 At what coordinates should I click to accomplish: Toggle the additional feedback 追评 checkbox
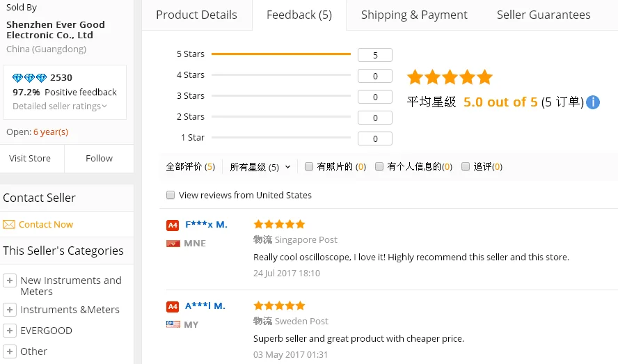(x=466, y=166)
